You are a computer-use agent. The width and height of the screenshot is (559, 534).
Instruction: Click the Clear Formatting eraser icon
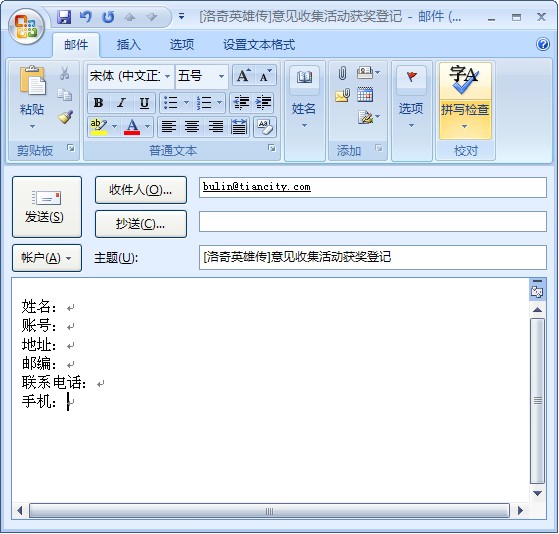pyautogui.click(x=265, y=127)
